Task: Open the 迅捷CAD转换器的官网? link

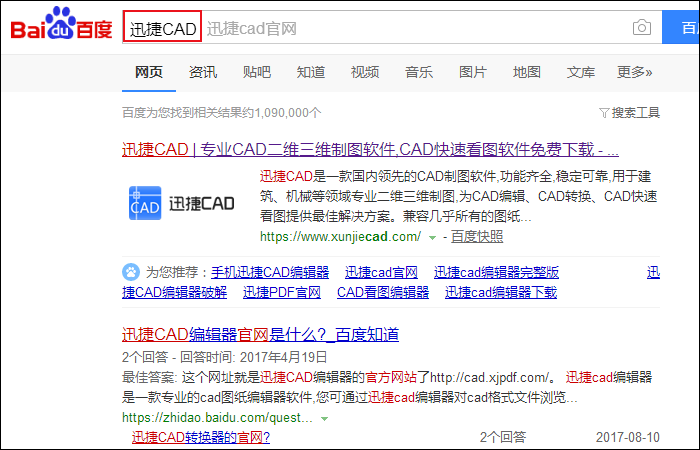Action: click(x=201, y=437)
